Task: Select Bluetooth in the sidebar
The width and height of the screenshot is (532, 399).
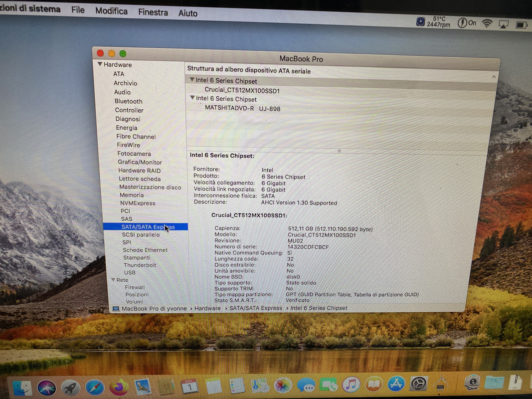Action: tap(129, 101)
